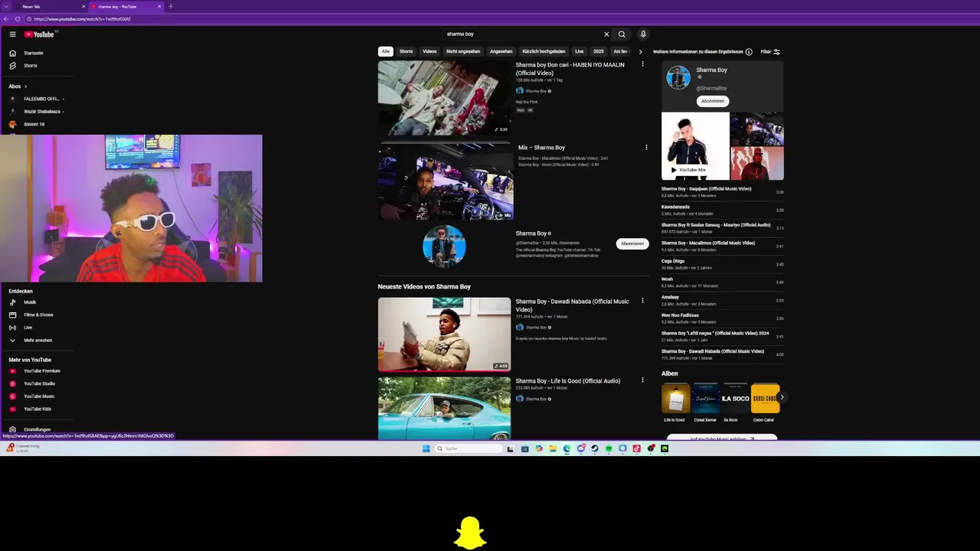The width and height of the screenshot is (980, 551).
Task: Open YouTube Kids link
Action: tap(37, 409)
